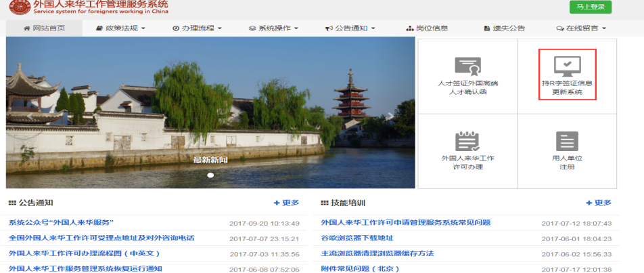Open the 办理流程 menu
This screenshot has height=273, width=644.
197,28
